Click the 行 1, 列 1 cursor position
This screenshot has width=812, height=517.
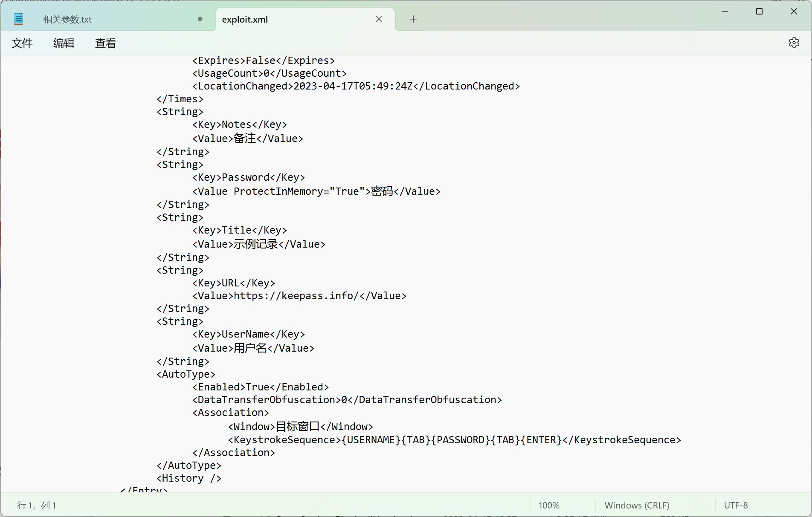[37, 505]
